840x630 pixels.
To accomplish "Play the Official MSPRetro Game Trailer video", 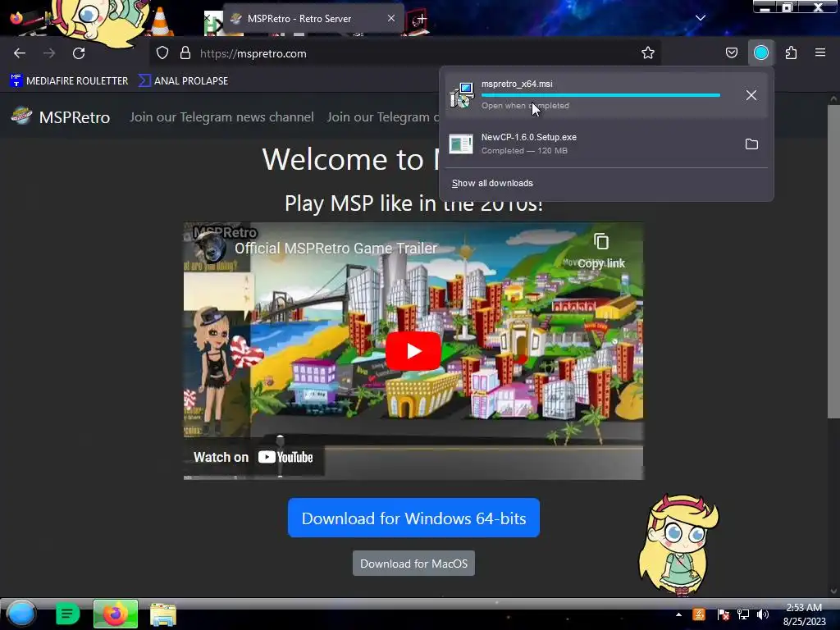I will (x=413, y=351).
